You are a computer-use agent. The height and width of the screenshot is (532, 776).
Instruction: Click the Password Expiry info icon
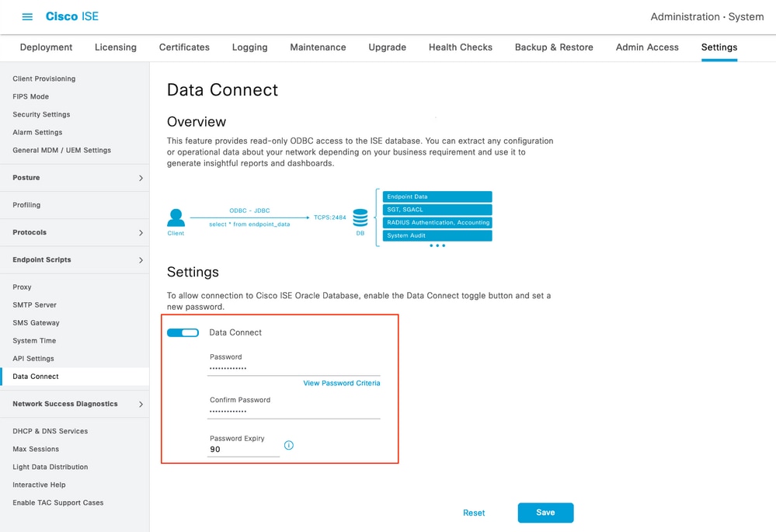(289, 445)
